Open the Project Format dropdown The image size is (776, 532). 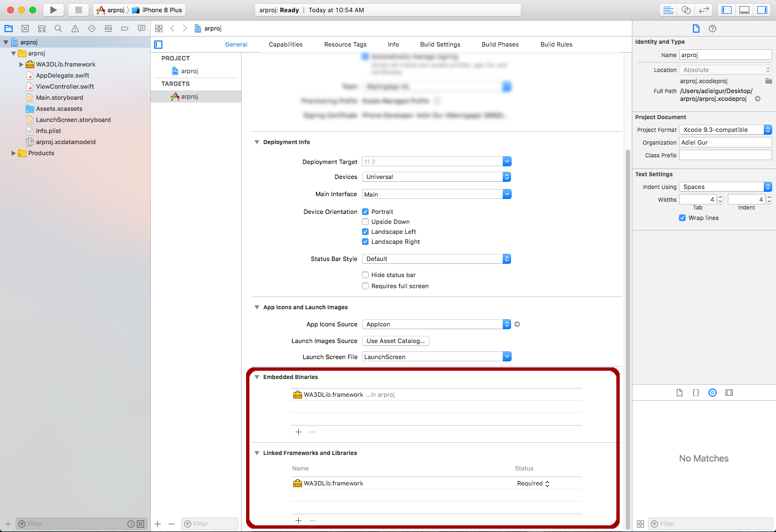point(726,130)
